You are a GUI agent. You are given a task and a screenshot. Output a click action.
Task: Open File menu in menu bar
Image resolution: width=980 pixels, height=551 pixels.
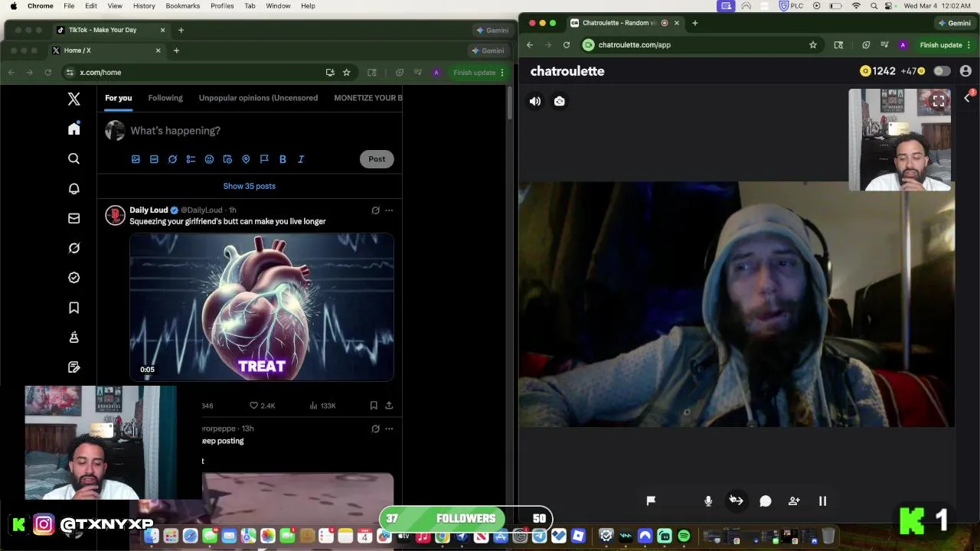click(69, 6)
